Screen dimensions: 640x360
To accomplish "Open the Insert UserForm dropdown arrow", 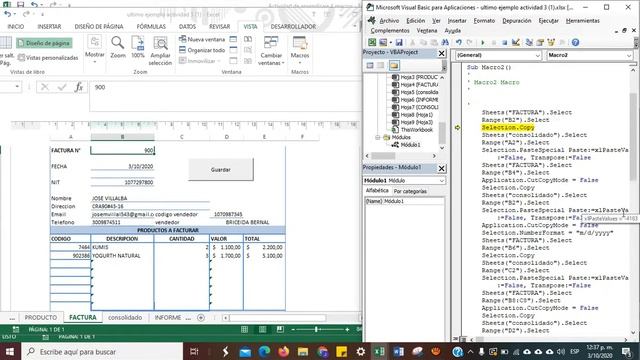I will point(391,42).
